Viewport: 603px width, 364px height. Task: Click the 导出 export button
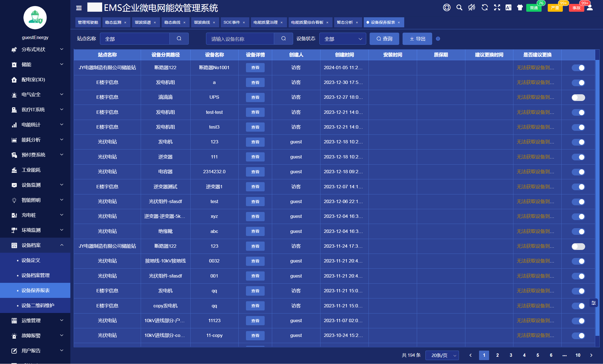coord(417,39)
